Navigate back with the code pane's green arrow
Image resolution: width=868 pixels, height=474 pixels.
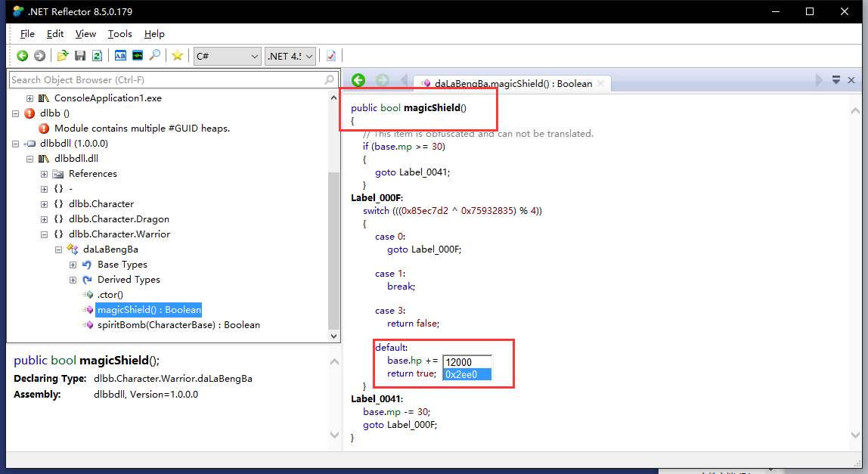[x=358, y=80]
